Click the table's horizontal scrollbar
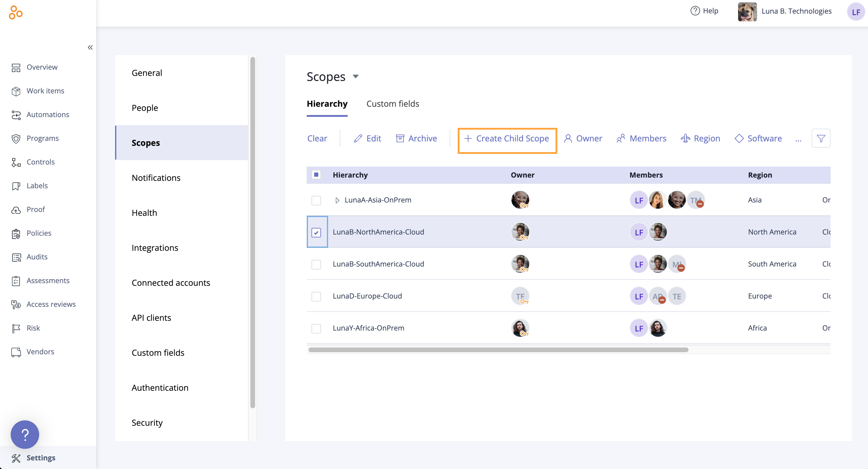The width and height of the screenshot is (868, 469). click(x=498, y=350)
